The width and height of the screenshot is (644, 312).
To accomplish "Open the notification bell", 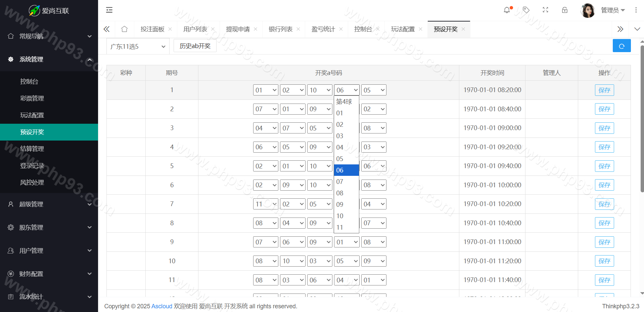I will [507, 10].
